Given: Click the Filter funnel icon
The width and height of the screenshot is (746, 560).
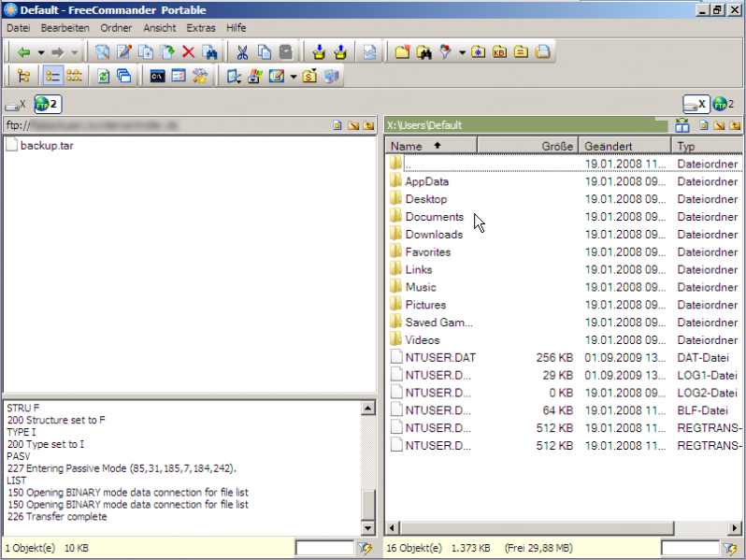Looking at the screenshot, I should pos(445,51).
